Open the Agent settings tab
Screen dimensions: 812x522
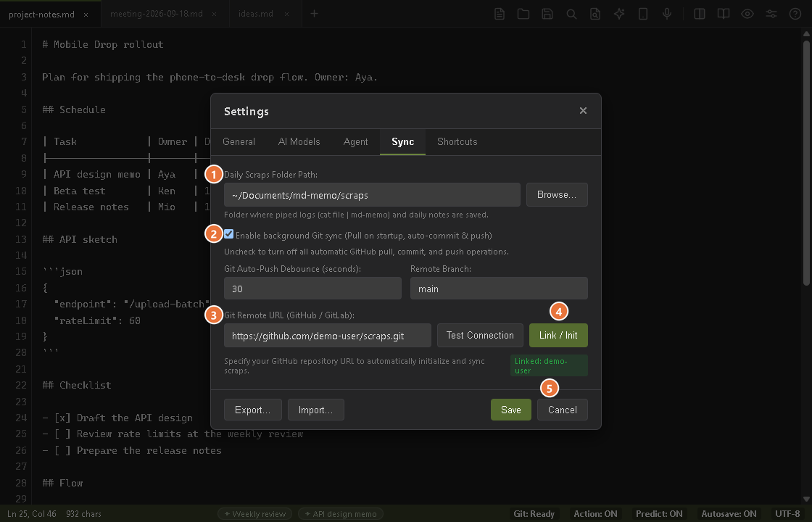coord(356,142)
